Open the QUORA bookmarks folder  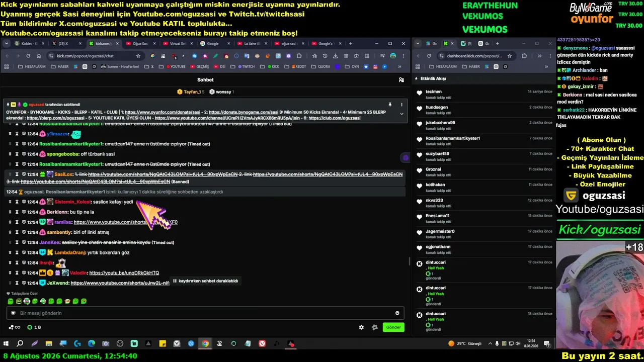click(x=320, y=66)
